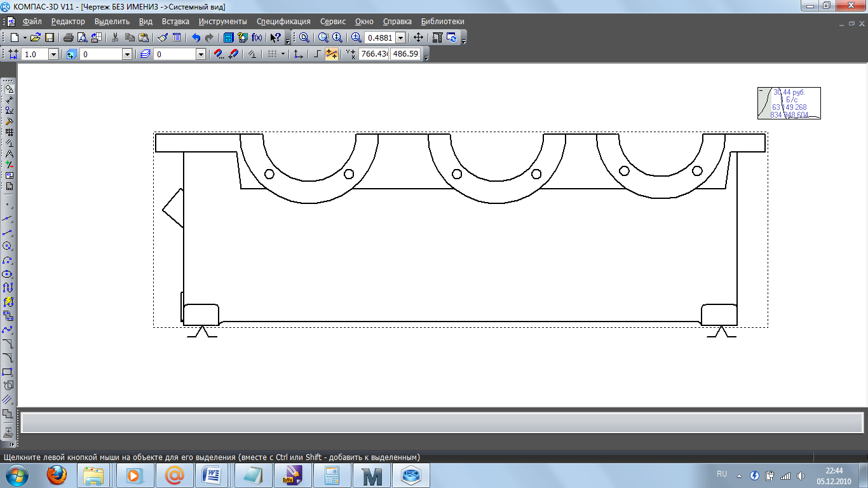Click the X coordinate field showing 766.43

coord(373,54)
